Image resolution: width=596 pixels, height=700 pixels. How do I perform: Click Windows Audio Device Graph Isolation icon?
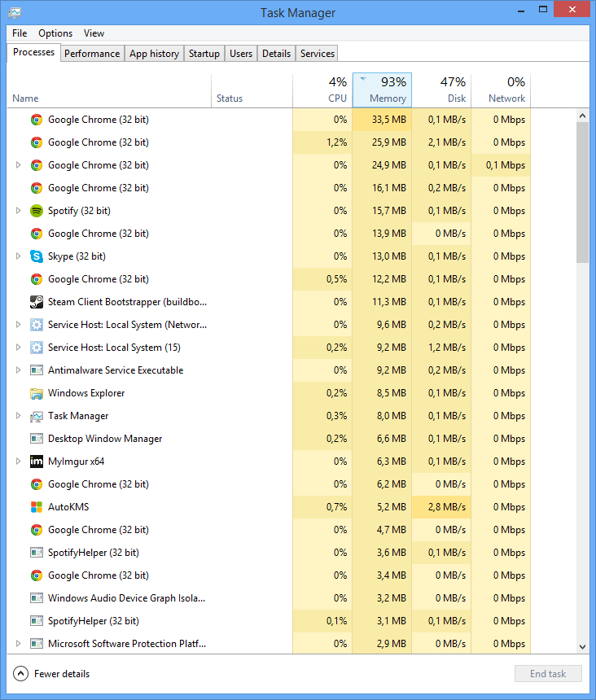pos(36,597)
